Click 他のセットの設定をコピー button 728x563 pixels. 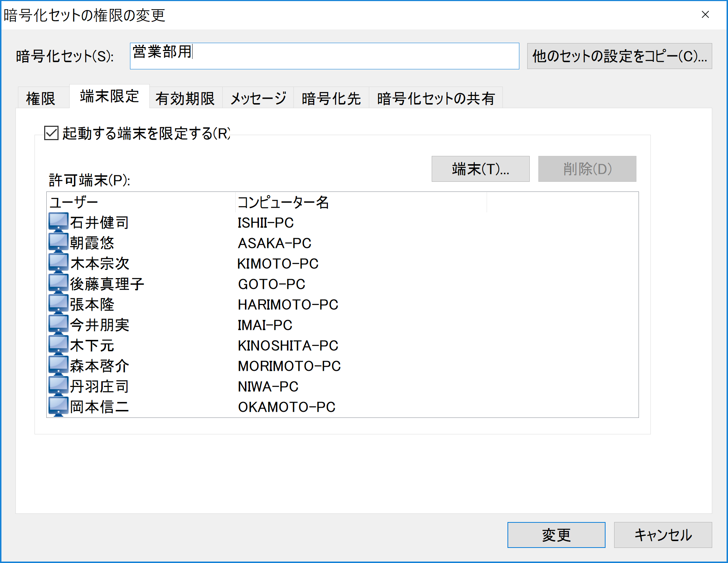pyautogui.click(x=619, y=56)
